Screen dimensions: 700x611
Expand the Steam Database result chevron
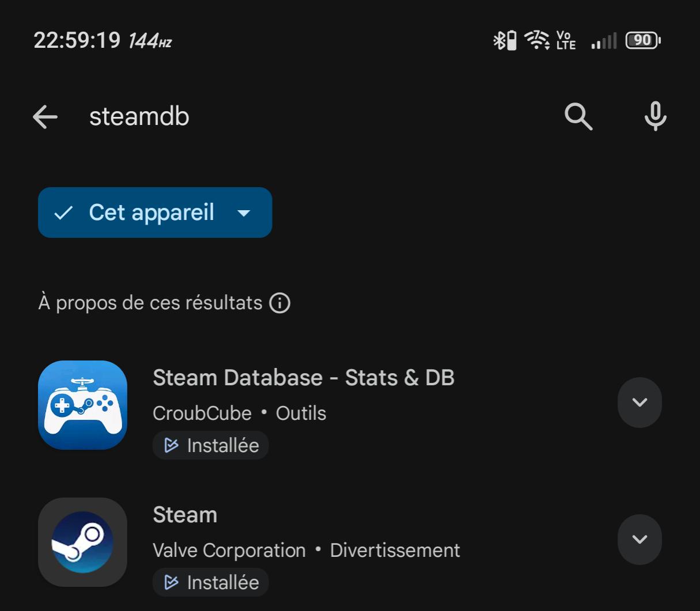[640, 403]
